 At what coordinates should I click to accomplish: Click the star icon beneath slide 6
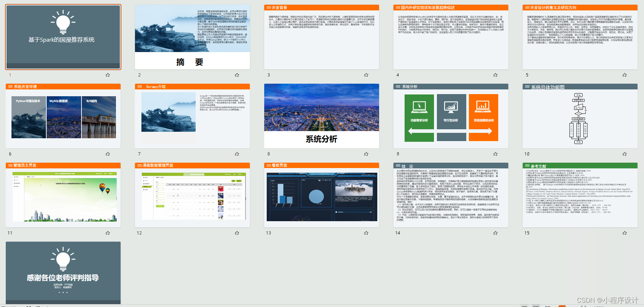pos(108,154)
